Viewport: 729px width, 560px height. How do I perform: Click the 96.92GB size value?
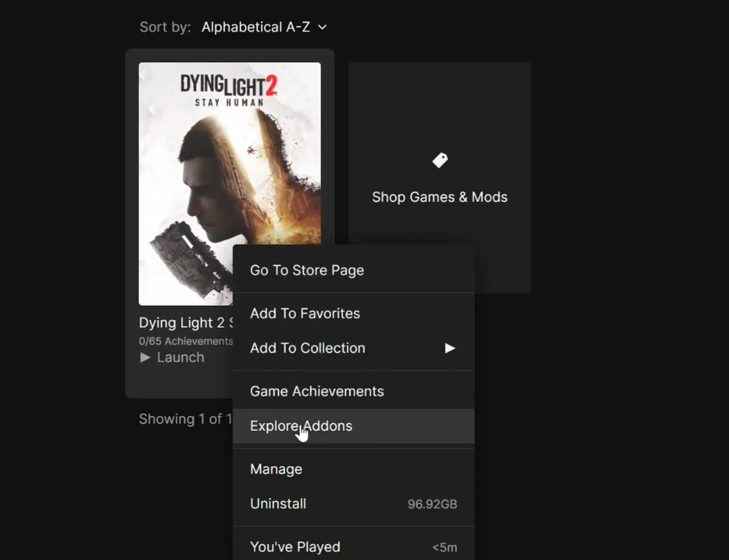point(432,504)
